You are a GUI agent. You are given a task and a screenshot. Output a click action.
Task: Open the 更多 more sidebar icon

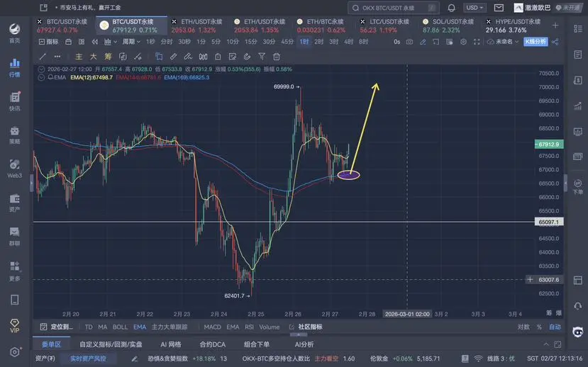click(x=15, y=271)
